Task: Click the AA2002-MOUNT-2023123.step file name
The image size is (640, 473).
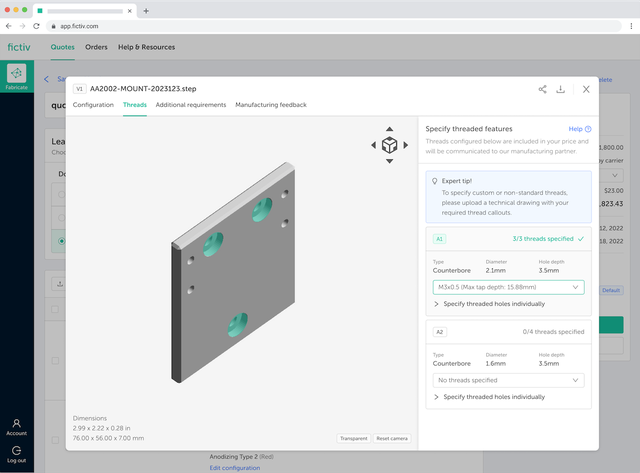Action: (x=143, y=89)
